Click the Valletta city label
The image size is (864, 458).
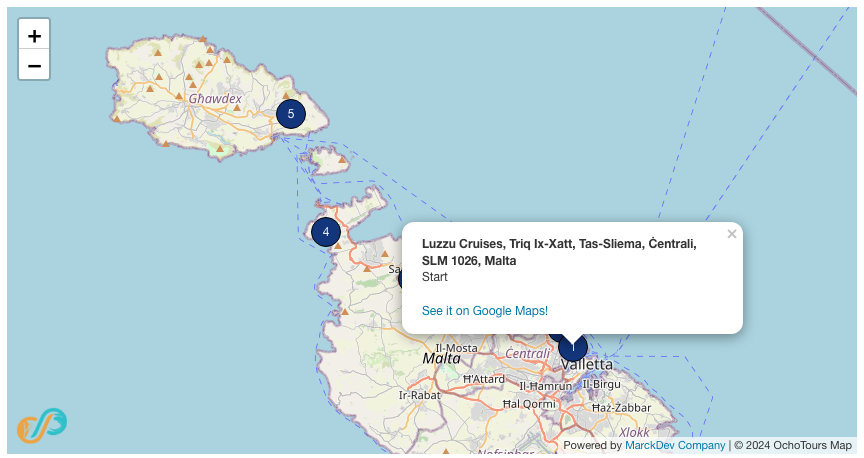[587, 364]
